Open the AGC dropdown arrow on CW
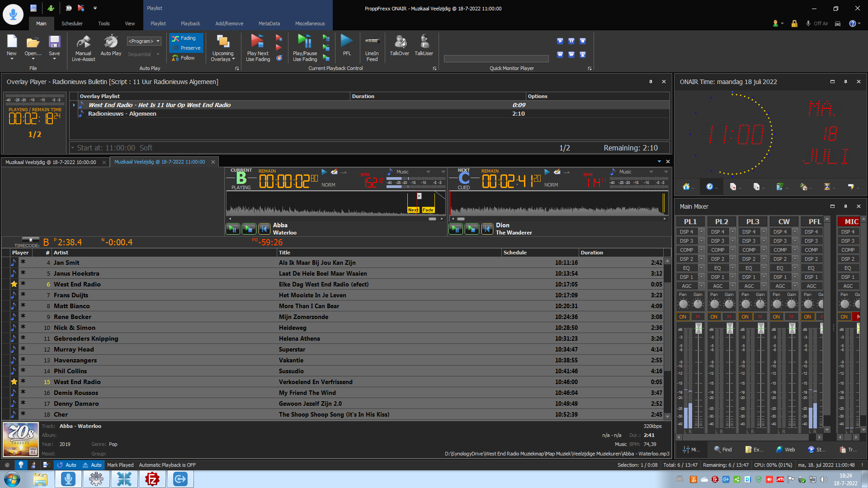 click(x=795, y=286)
